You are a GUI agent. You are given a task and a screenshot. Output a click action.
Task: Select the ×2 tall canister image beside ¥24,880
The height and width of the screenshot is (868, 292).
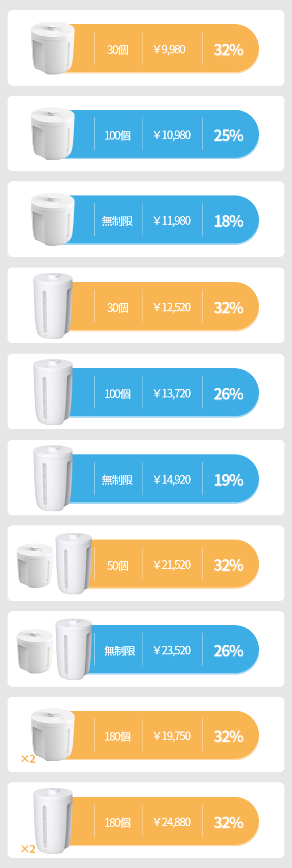(47, 821)
